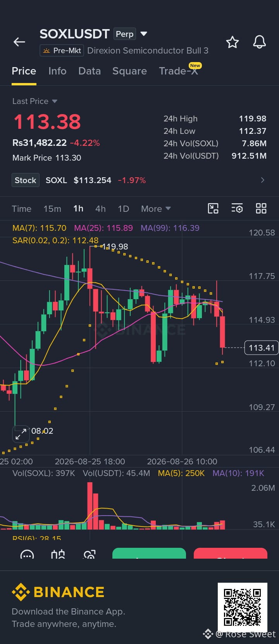Tap the volume MA(5): 250K label

click(181, 473)
